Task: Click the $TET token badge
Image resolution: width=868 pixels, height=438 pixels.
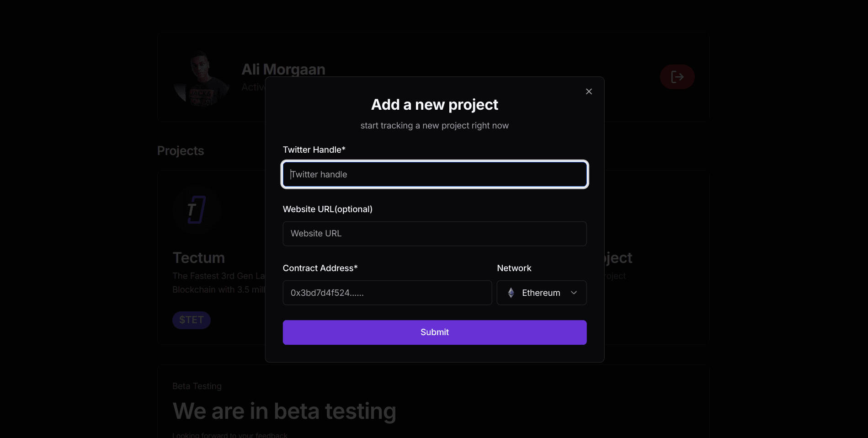Action: pos(192,320)
